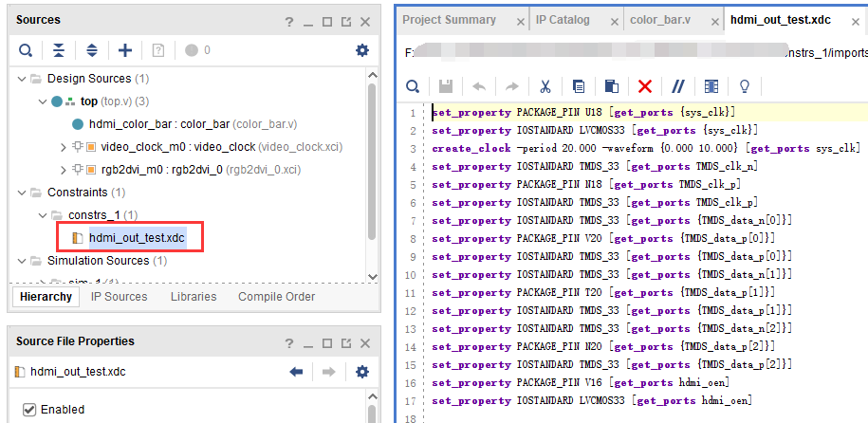This screenshot has width=868, height=423.
Task: Toggle line comments with the slashes icon
Action: click(x=678, y=86)
